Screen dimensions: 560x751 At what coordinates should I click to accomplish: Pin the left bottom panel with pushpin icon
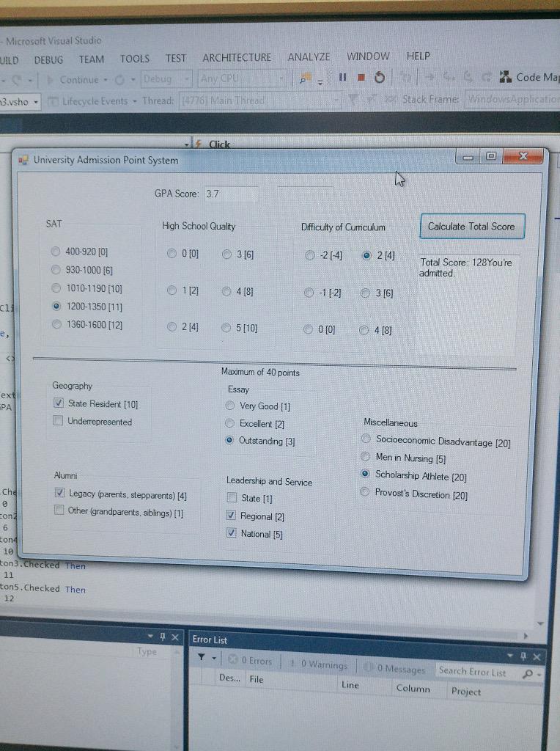coord(163,637)
